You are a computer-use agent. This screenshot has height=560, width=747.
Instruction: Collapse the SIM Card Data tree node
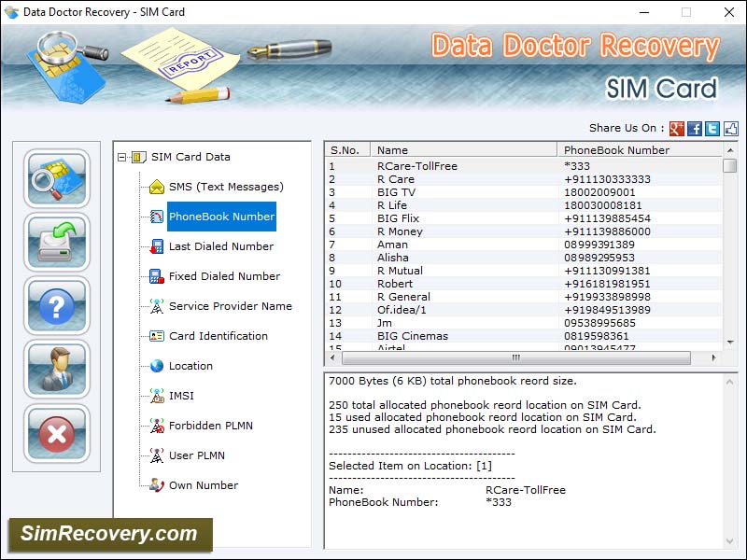(x=122, y=157)
